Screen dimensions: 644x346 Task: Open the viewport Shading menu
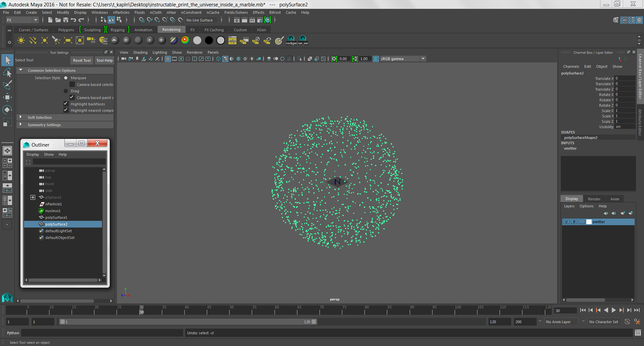tap(140, 52)
